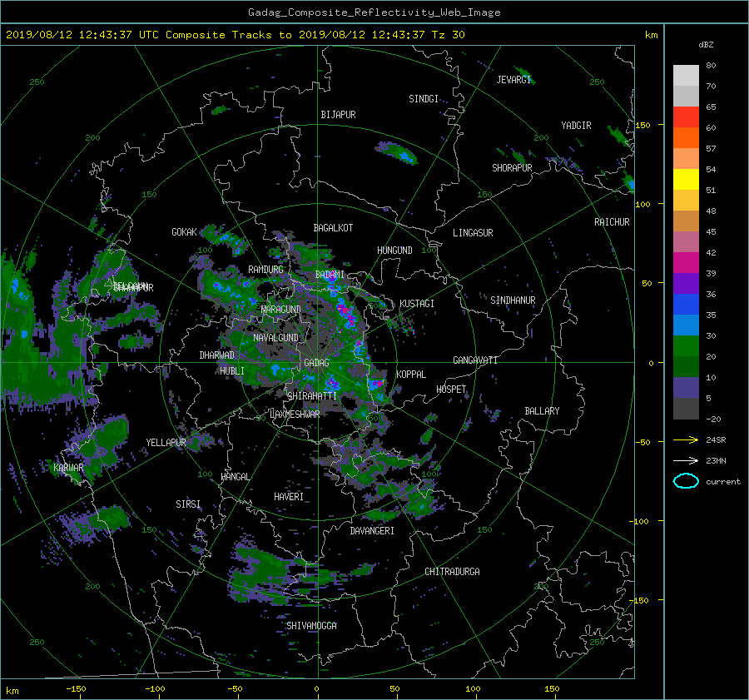Click the NAVALGUND city label
This screenshot has height=700, width=749.
(275, 338)
